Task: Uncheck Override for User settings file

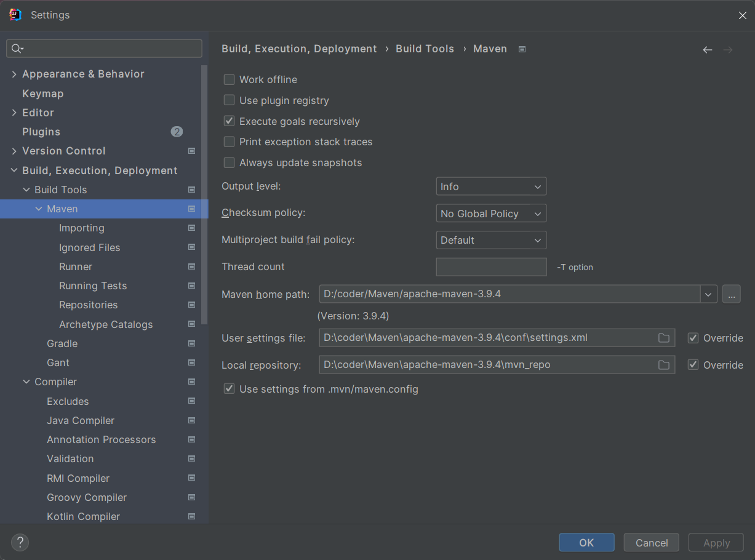Action: (x=693, y=338)
